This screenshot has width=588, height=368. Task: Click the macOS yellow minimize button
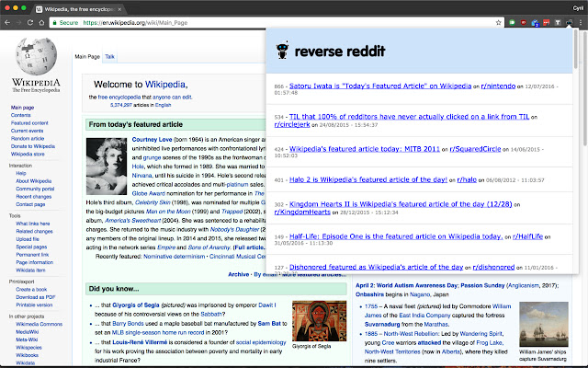[x=16, y=8]
